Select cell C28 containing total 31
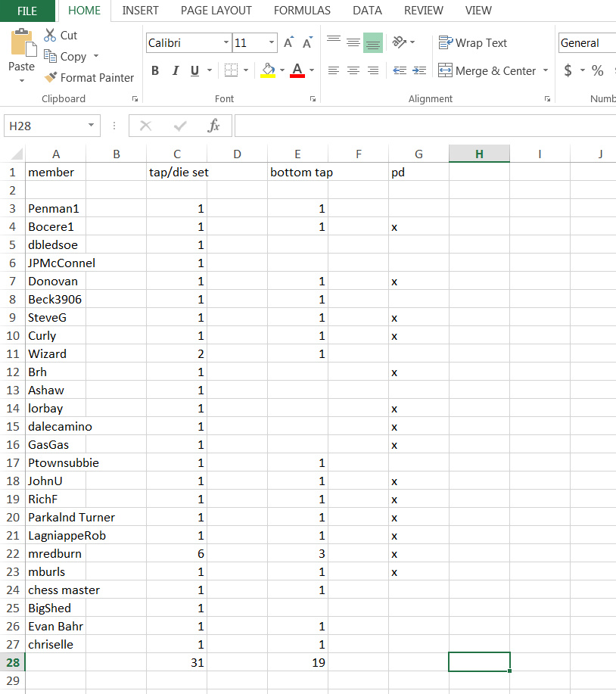This screenshot has width=616, height=694. 176,662
